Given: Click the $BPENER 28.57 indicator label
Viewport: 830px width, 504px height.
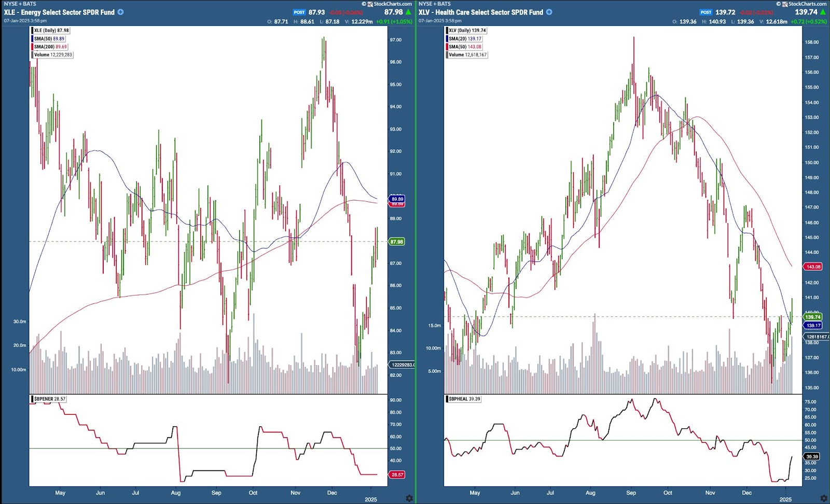Looking at the screenshot, I should tap(49, 399).
